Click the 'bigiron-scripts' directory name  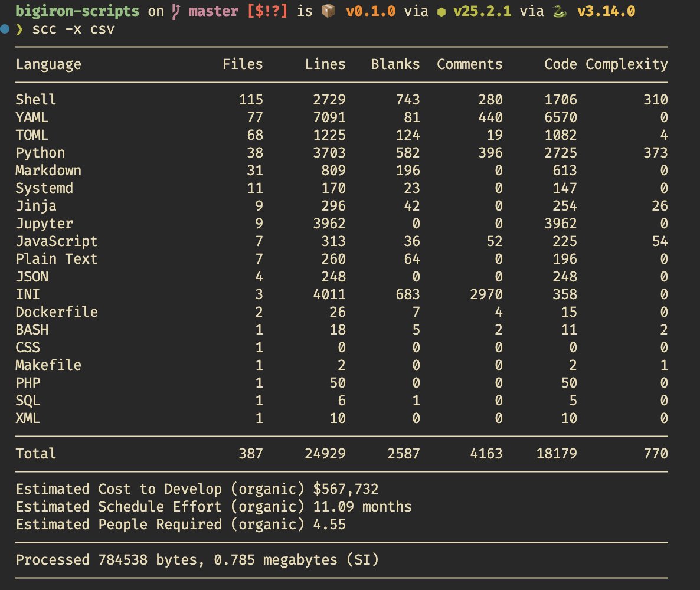[x=77, y=11]
